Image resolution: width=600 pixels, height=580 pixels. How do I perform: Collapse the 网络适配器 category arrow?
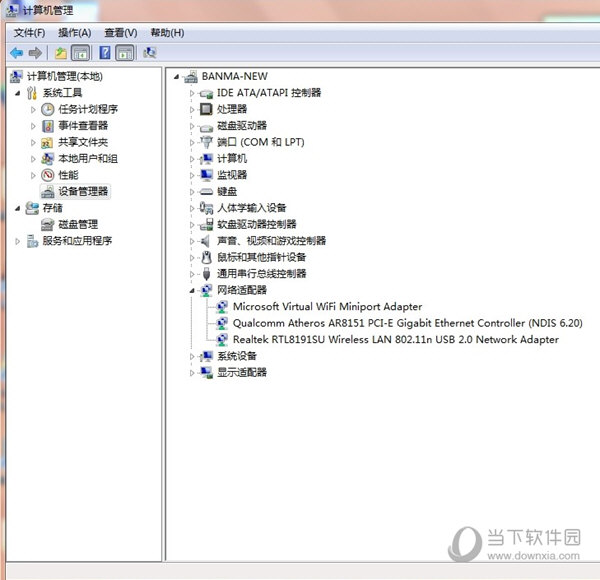tap(192, 291)
